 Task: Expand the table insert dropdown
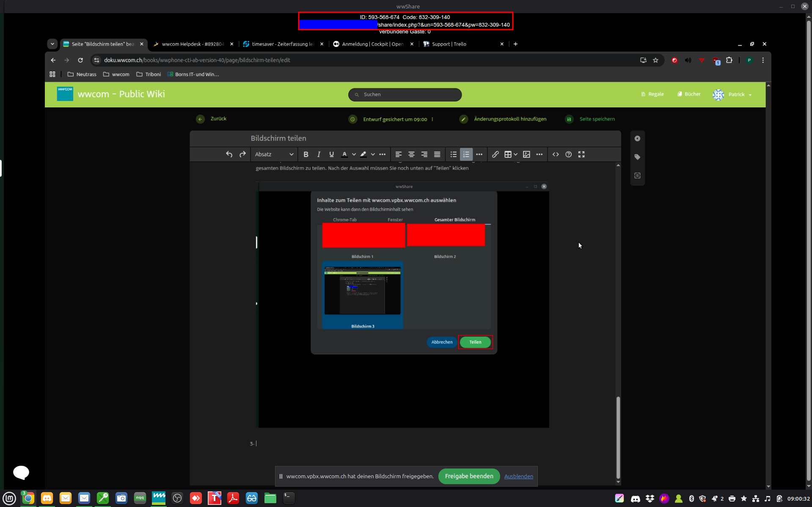click(x=515, y=154)
